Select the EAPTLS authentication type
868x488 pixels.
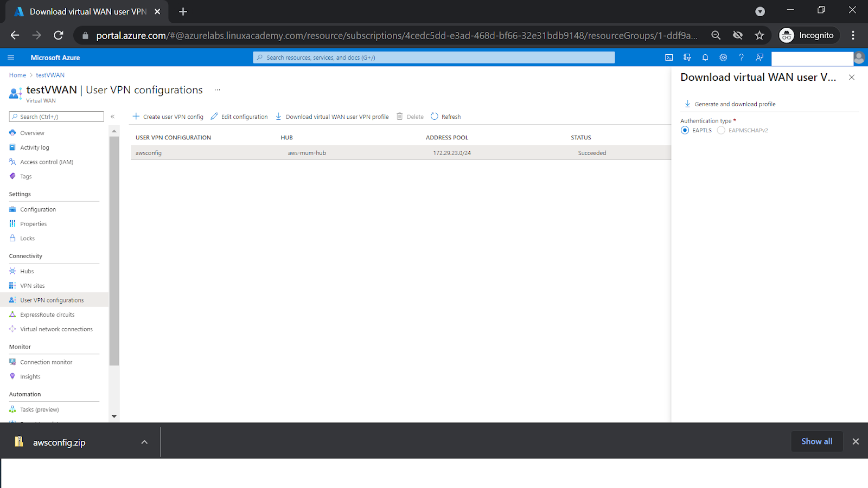tap(685, 130)
